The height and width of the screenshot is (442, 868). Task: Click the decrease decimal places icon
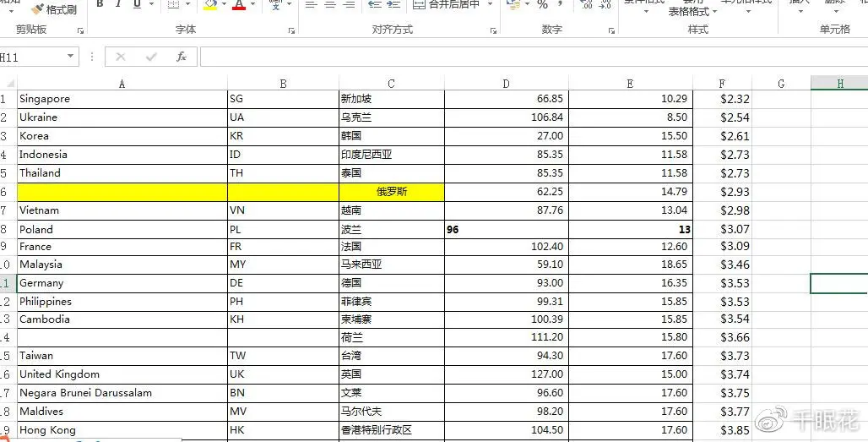605,4
